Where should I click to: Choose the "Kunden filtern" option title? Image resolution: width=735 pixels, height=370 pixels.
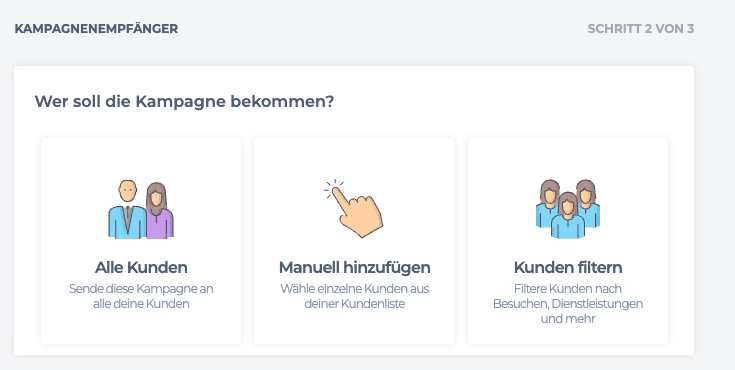pos(568,267)
